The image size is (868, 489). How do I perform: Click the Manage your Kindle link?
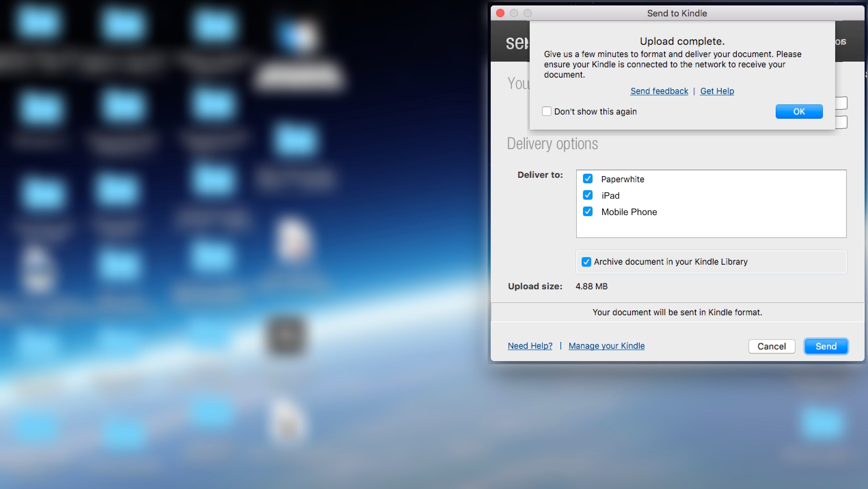pos(606,345)
